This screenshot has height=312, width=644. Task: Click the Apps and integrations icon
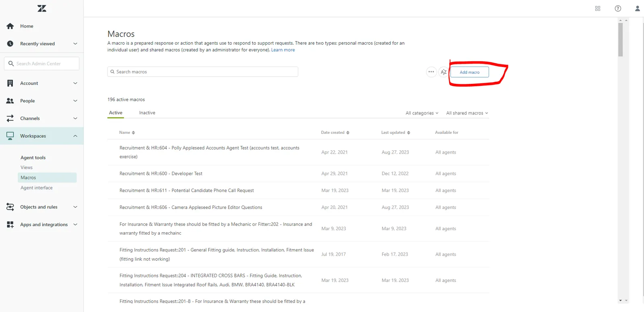tap(10, 225)
